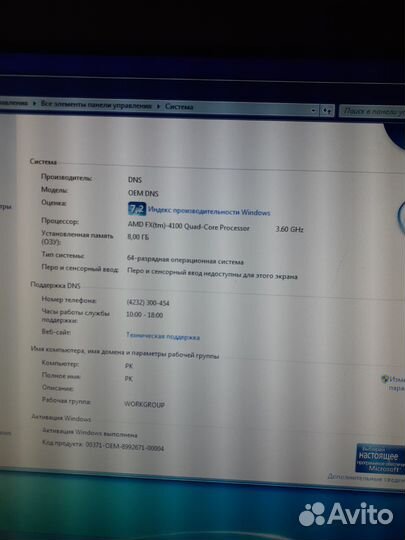Image resolution: width=405 pixels, height=540 pixels.
Task: Open the technical support website link
Action: (x=163, y=336)
